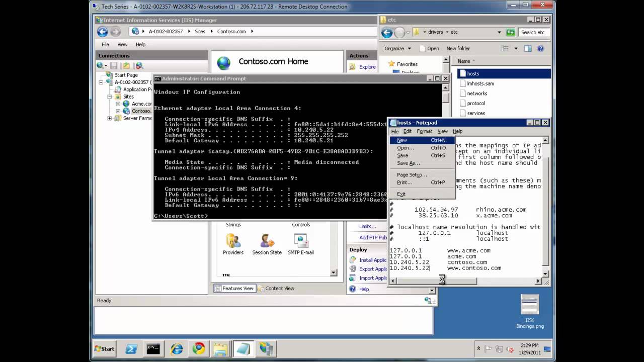This screenshot has height=362, width=644.
Task: Click New folder in Explorer toolbar
Action: click(458, 48)
